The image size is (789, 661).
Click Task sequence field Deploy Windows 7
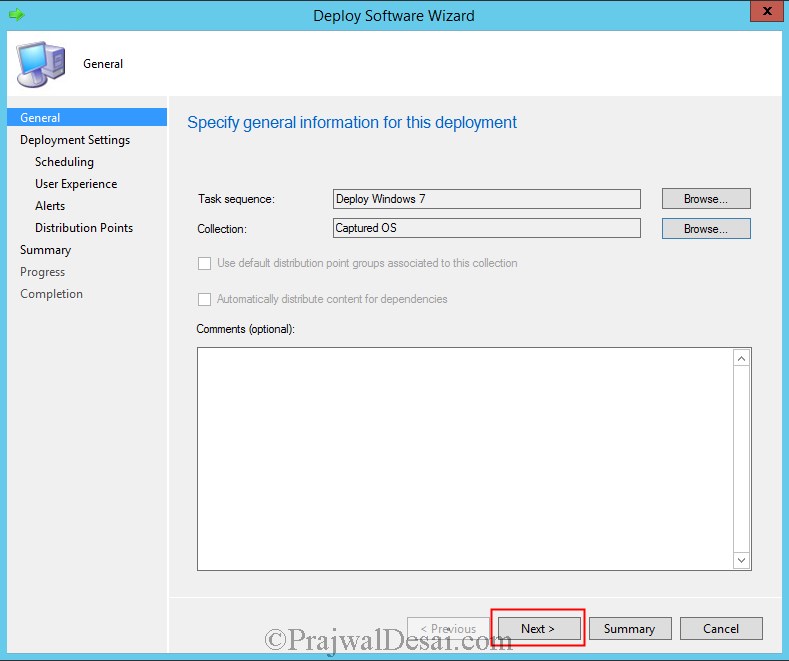tap(487, 199)
